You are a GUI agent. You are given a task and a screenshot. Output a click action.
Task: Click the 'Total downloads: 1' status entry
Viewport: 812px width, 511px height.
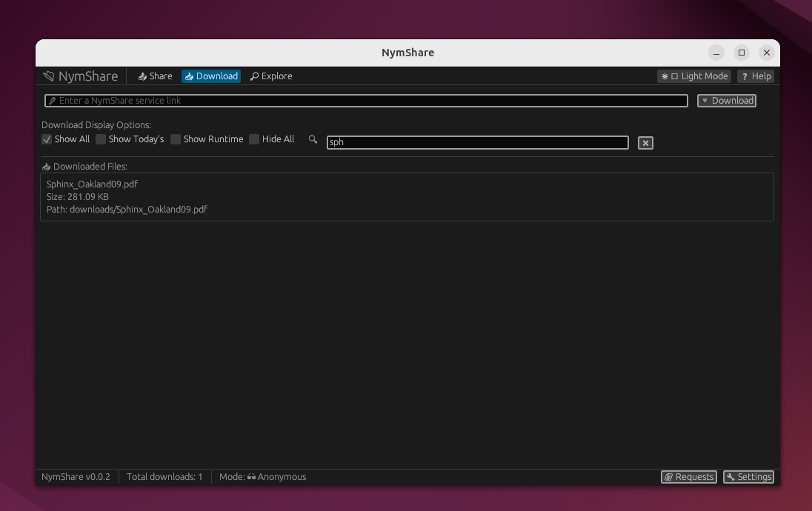coord(164,477)
